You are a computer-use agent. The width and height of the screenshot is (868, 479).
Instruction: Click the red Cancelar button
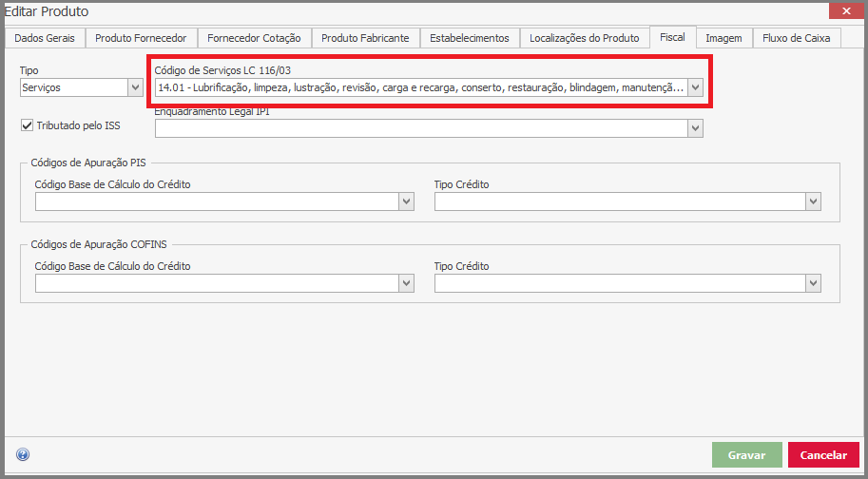tap(823, 455)
